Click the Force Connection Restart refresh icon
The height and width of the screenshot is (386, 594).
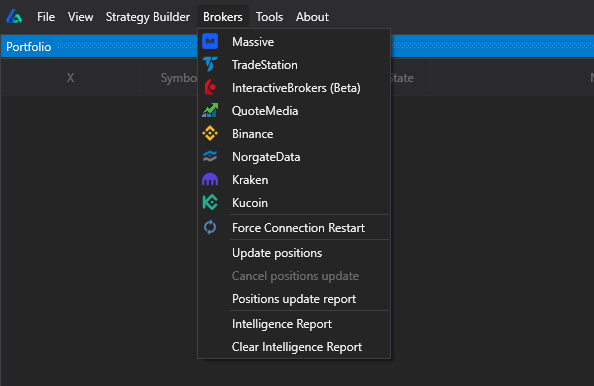click(x=210, y=227)
